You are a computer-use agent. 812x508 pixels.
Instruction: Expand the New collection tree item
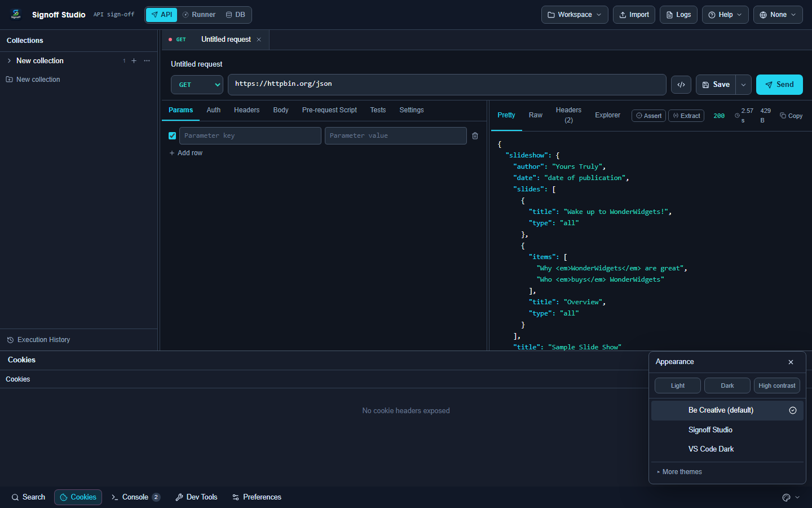pos(9,61)
